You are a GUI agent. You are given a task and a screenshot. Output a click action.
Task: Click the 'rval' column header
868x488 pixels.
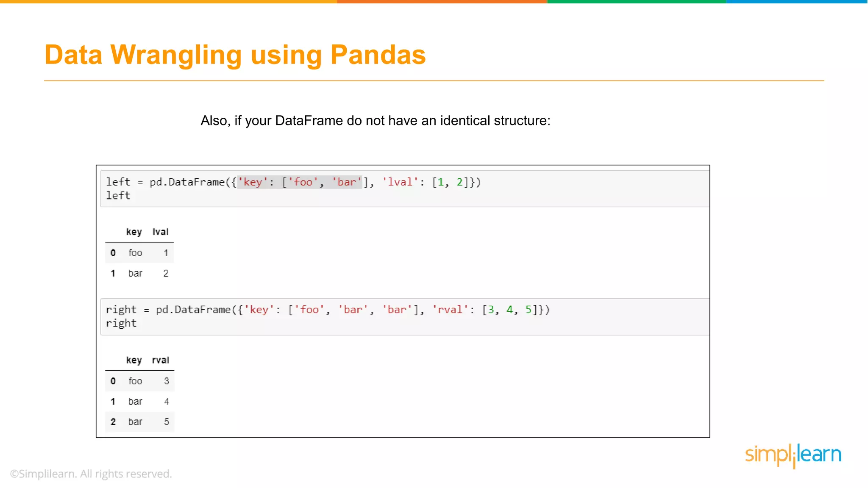tap(161, 360)
